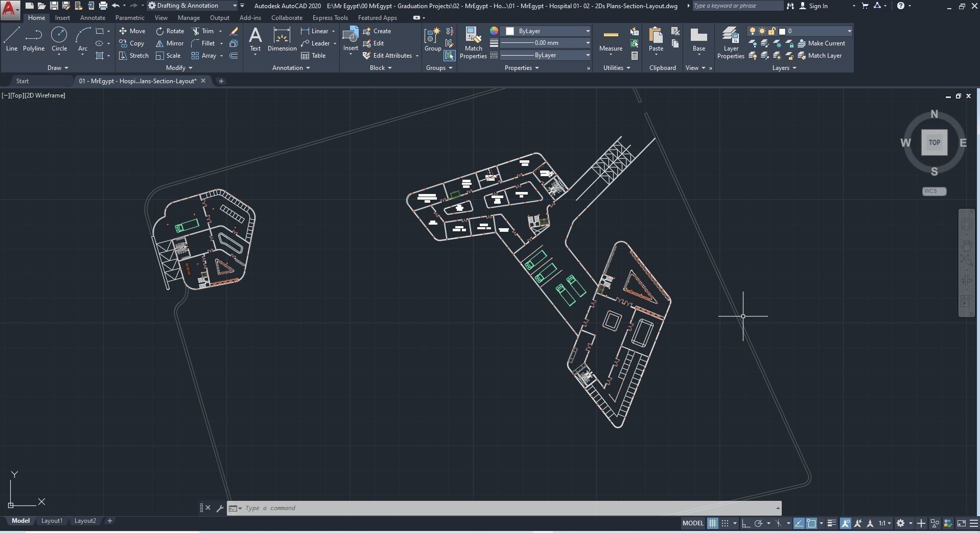
Task: Toggle Ortho mode in status bar
Action: [746, 523]
